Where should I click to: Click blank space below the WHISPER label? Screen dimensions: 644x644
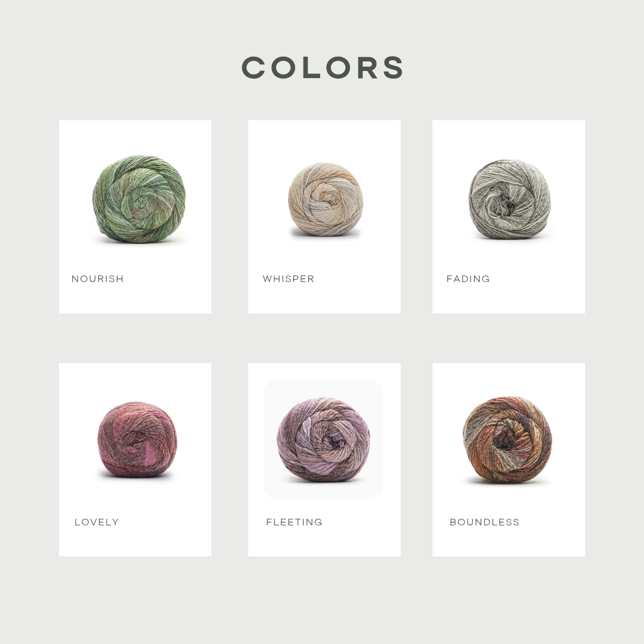(324, 299)
